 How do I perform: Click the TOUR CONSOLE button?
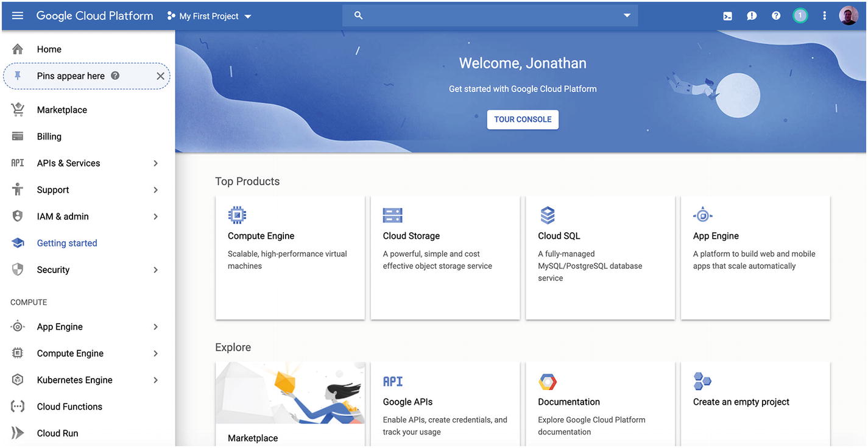(x=523, y=119)
